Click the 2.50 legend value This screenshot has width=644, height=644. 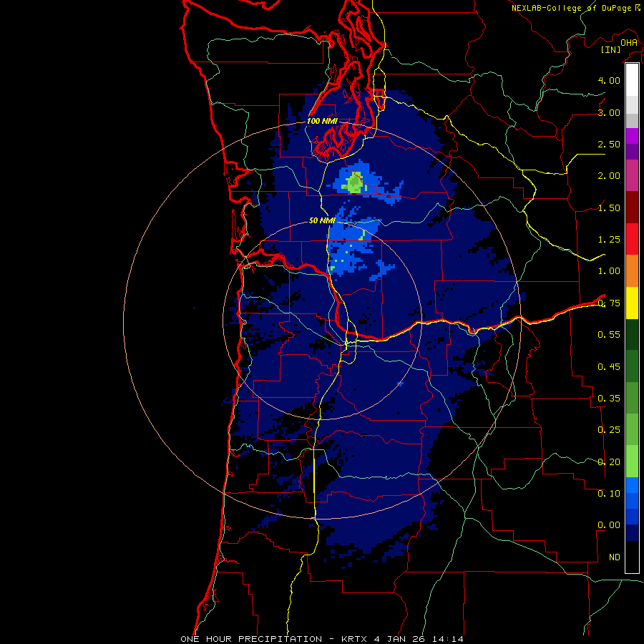[x=609, y=144]
